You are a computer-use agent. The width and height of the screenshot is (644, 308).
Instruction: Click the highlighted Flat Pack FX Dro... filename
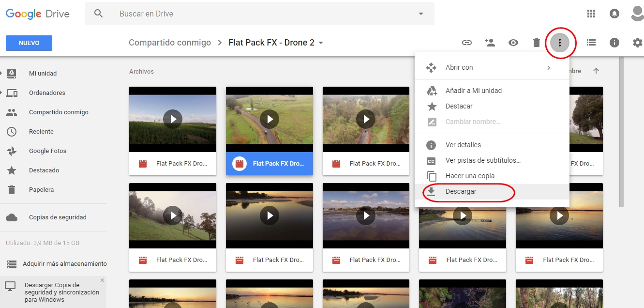[278, 164]
